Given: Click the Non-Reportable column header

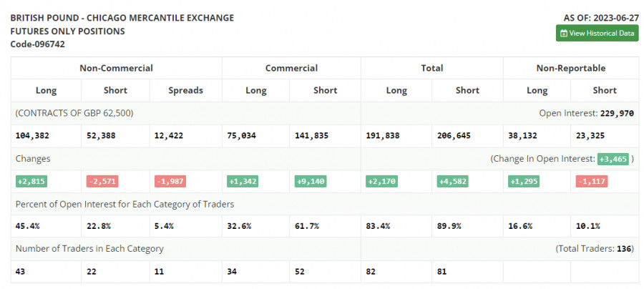Looking at the screenshot, I should (x=571, y=68).
